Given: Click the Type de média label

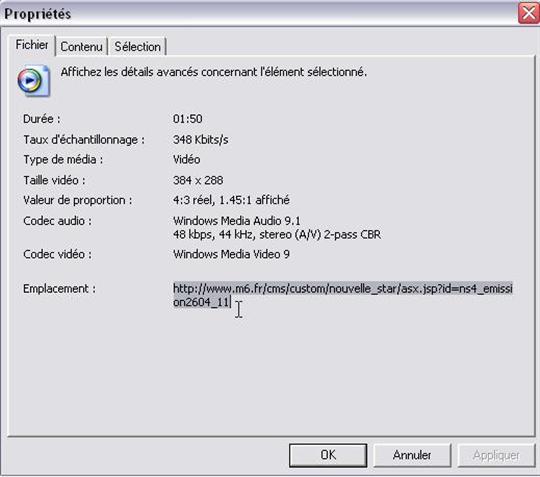Looking at the screenshot, I should tap(63, 160).
